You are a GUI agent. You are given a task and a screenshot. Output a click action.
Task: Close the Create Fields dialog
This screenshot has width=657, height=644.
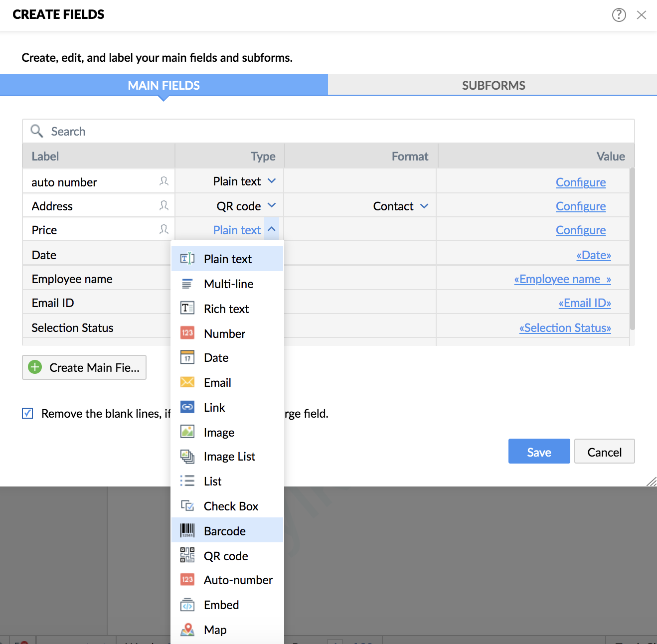click(x=642, y=15)
